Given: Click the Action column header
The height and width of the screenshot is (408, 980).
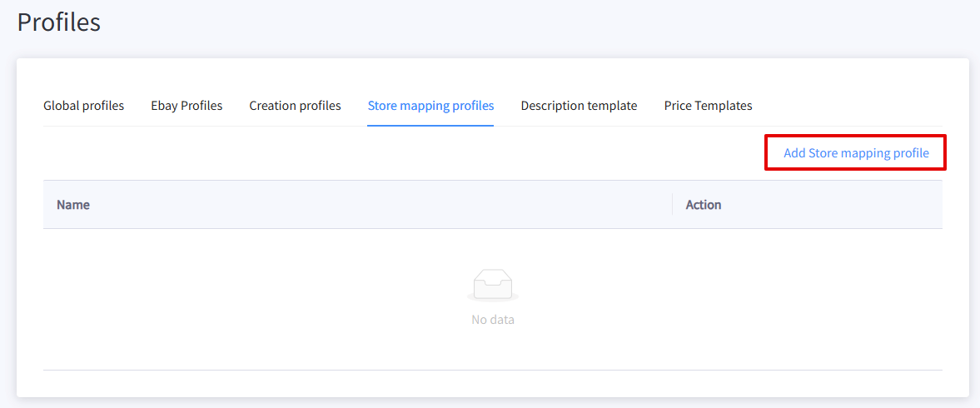Looking at the screenshot, I should 703,204.
